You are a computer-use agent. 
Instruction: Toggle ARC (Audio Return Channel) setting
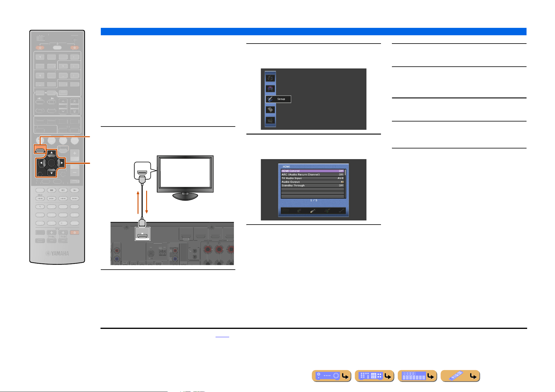312,175
